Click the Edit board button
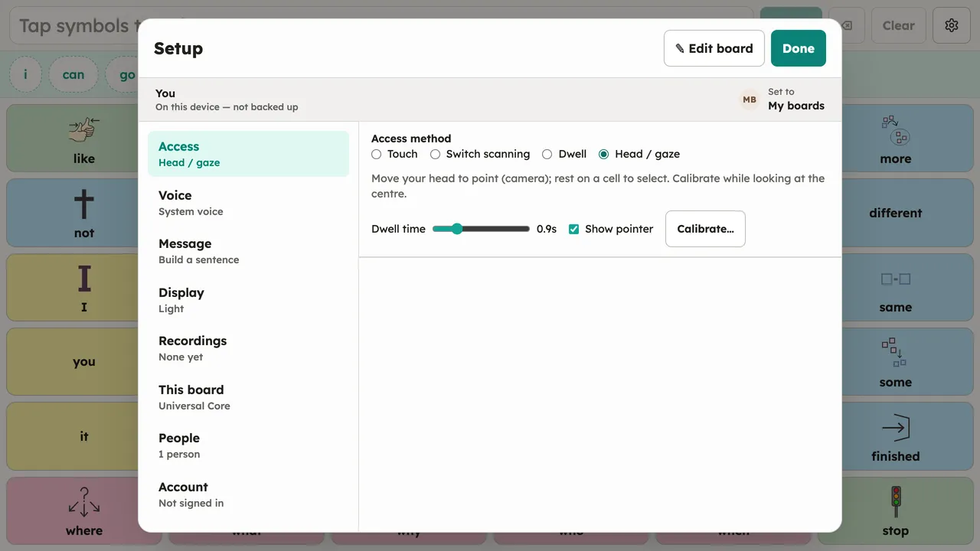Image resolution: width=980 pixels, height=551 pixels. pyautogui.click(x=714, y=48)
